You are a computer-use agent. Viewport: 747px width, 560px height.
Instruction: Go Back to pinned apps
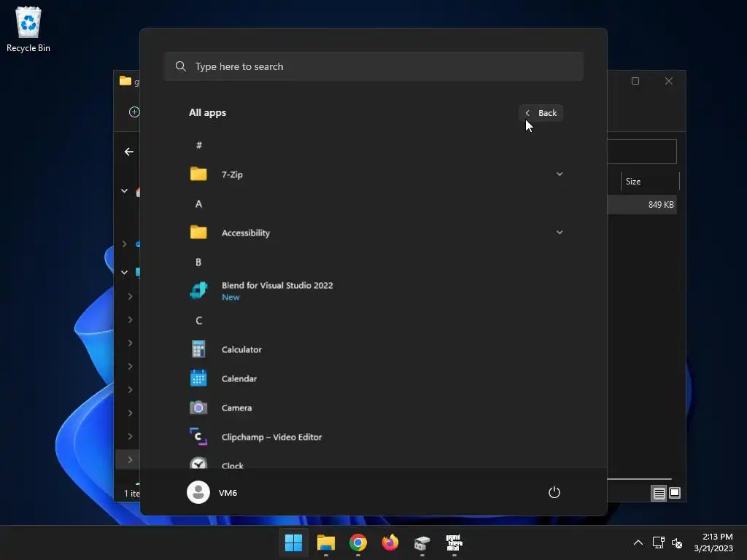coord(541,113)
